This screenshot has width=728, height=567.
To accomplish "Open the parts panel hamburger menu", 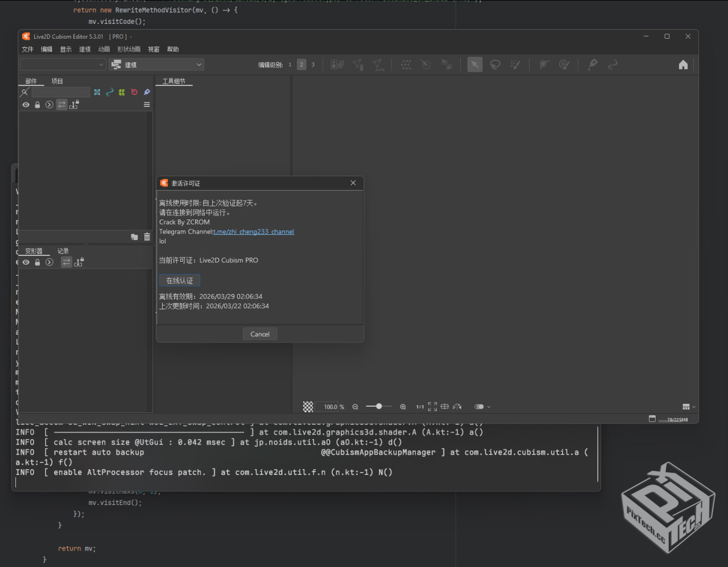I will (x=147, y=105).
